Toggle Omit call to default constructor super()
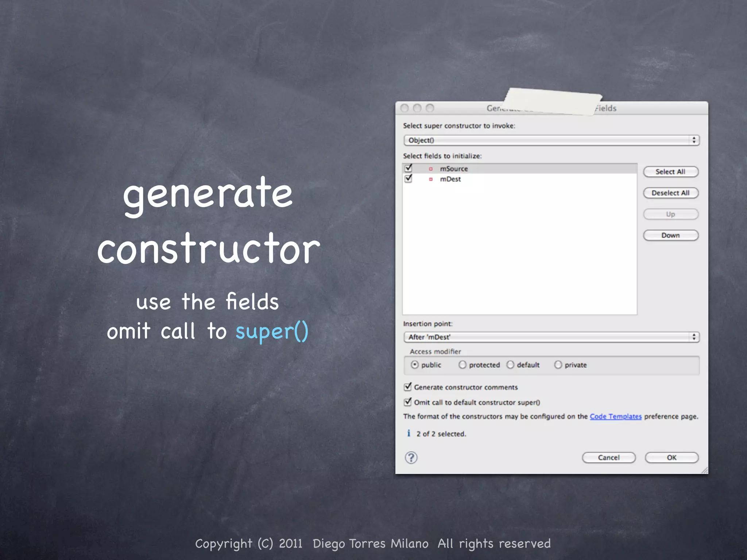The width and height of the screenshot is (747, 560). (x=408, y=402)
